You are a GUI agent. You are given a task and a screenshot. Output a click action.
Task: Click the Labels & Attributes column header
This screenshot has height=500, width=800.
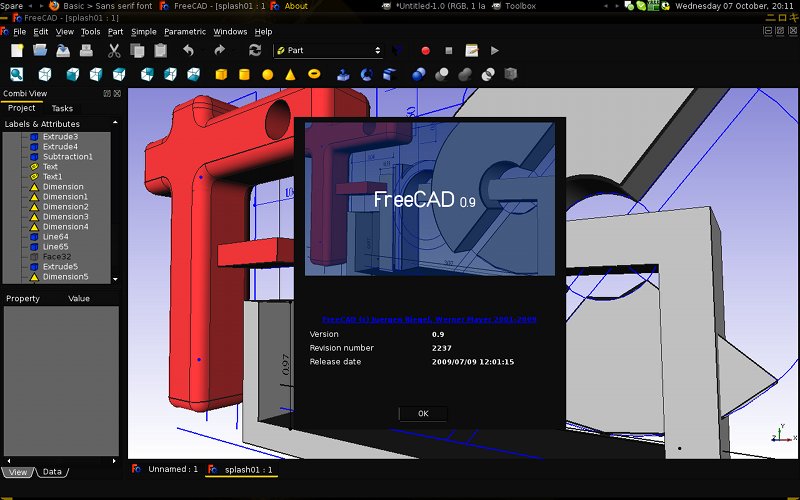click(x=42, y=124)
